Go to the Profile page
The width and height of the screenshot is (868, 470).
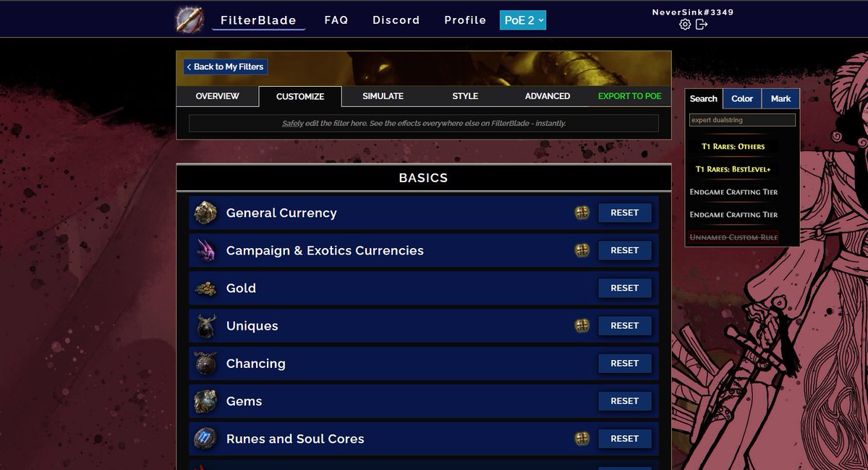tap(465, 20)
